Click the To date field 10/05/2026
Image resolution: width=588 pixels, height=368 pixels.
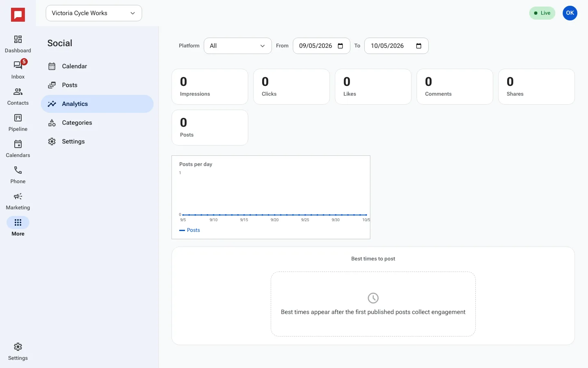[x=396, y=46]
